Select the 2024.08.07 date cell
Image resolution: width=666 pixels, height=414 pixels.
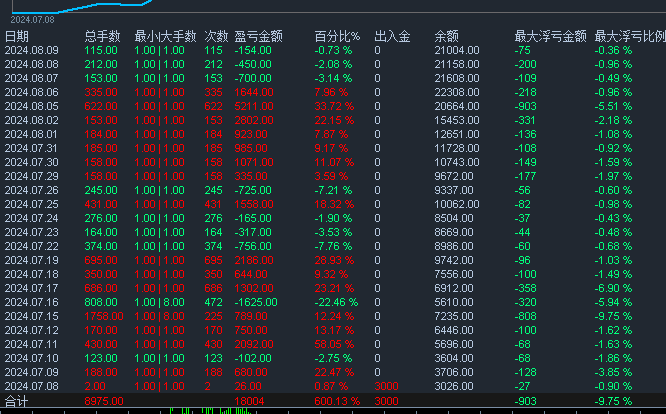(x=31, y=79)
